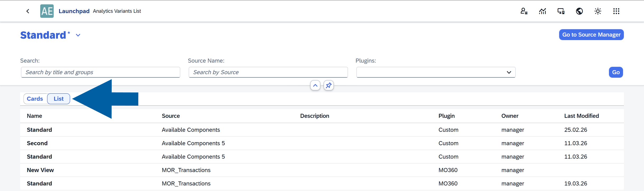Open the Standard row with Available Components source
The height and width of the screenshot is (191, 644).
(x=322, y=130)
